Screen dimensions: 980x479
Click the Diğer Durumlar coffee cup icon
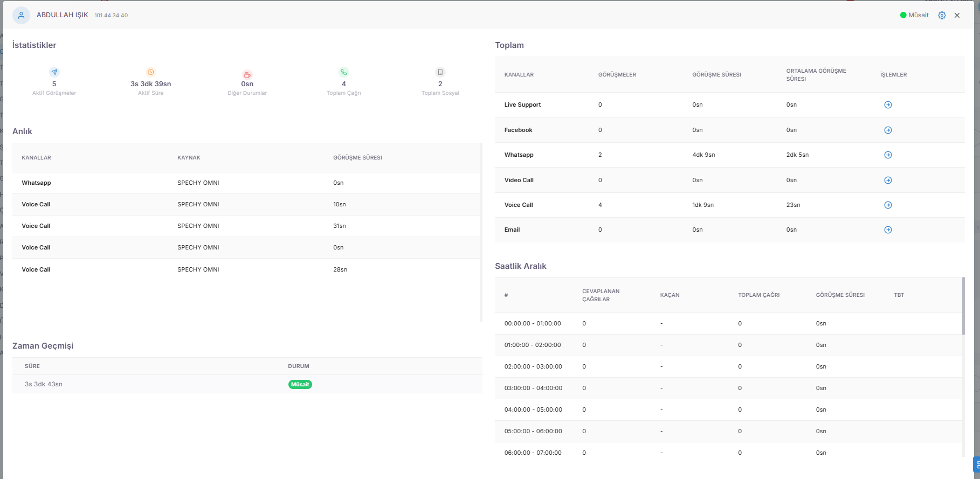[x=247, y=74]
